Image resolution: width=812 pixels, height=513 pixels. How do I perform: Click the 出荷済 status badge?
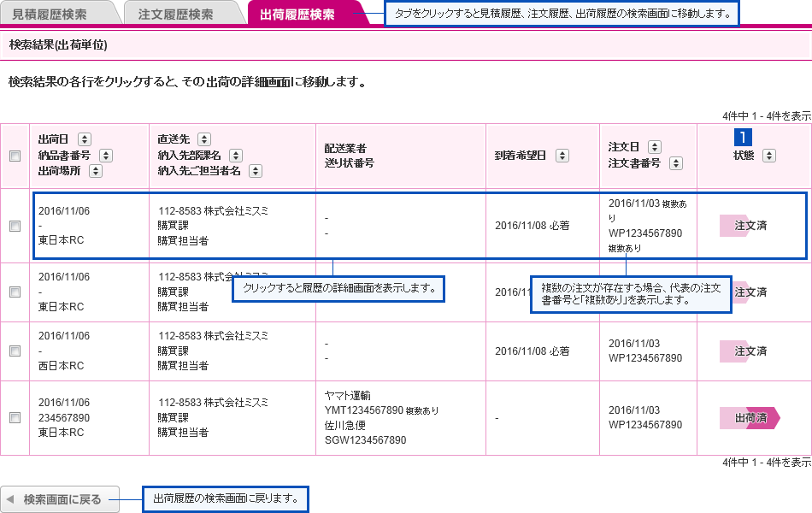coord(750,418)
